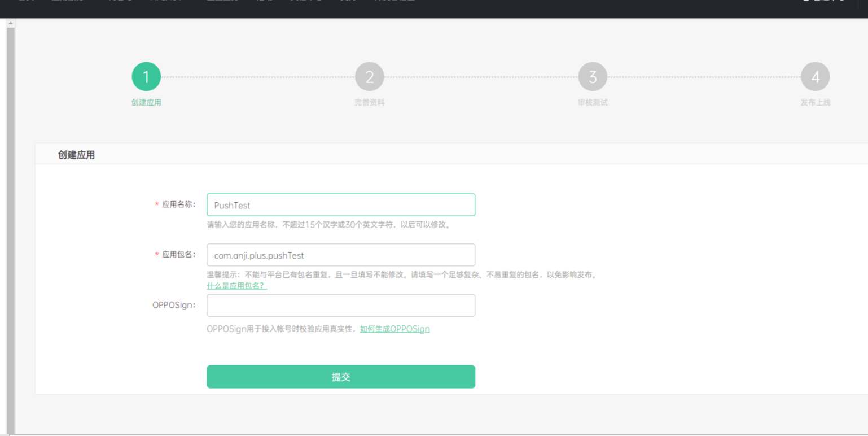Open the 什么是应用包名? help link
Viewport: 868px width, 436px height.
coord(236,286)
